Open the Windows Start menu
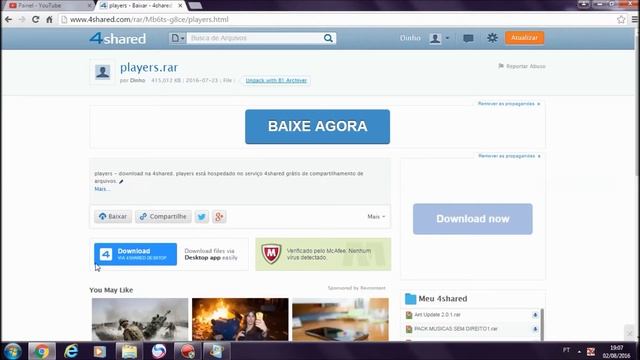This screenshot has height=360, width=640. (12, 351)
